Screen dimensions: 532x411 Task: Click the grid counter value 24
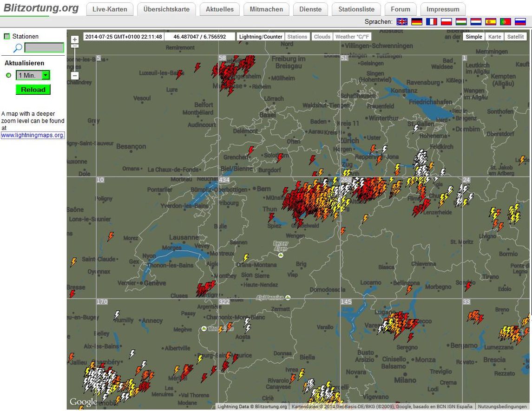point(466,180)
